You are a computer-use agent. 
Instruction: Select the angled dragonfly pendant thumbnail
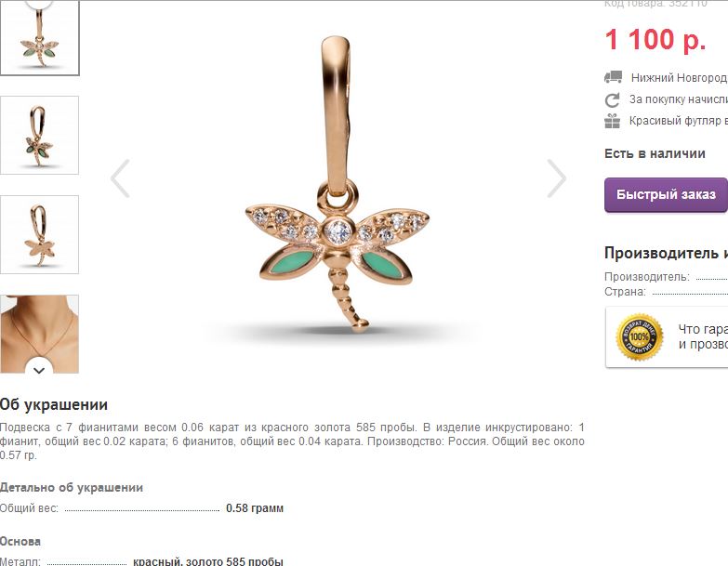click(39, 135)
